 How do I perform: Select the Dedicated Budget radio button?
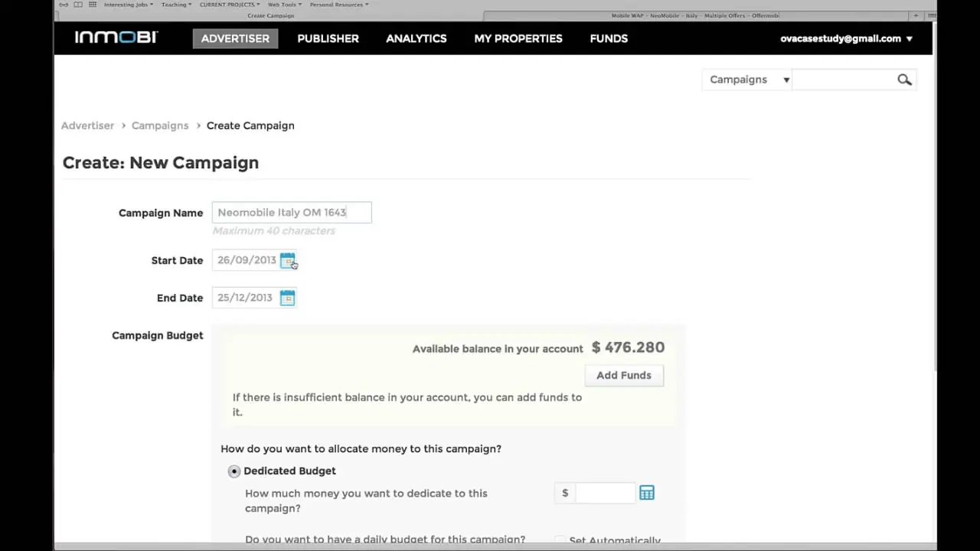(234, 471)
